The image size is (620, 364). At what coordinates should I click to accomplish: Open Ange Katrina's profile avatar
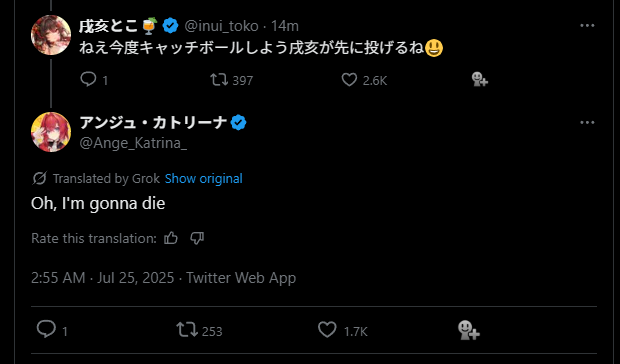[x=51, y=132]
